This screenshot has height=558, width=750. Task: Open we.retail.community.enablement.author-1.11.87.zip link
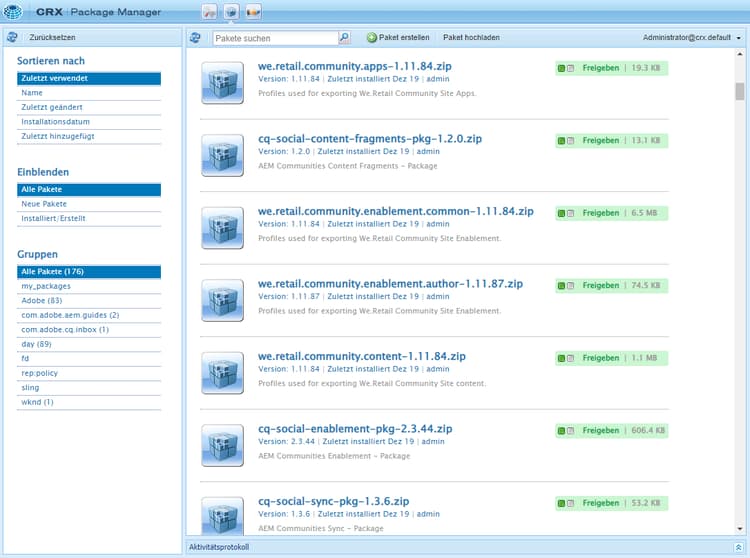coord(390,284)
